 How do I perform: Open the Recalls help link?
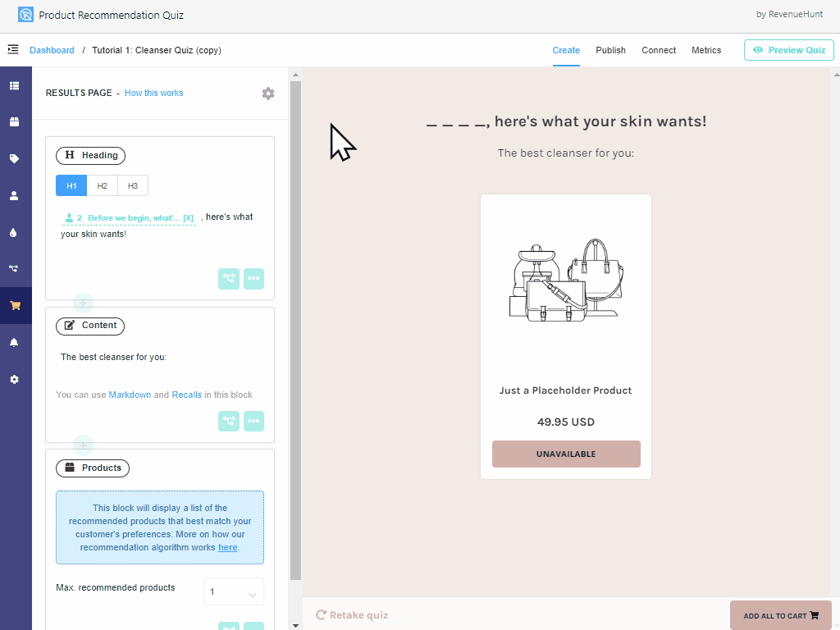coord(186,395)
